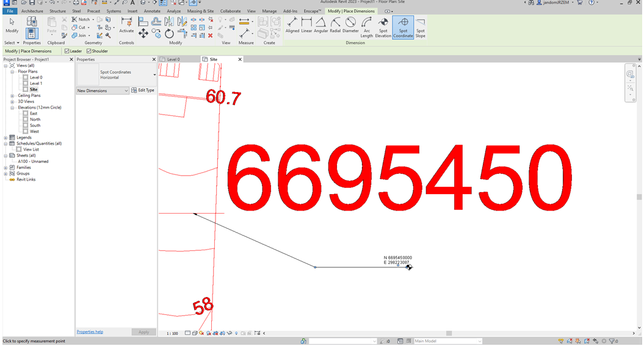Click the Print icon in quick access toolbar

[x=76, y=2]
